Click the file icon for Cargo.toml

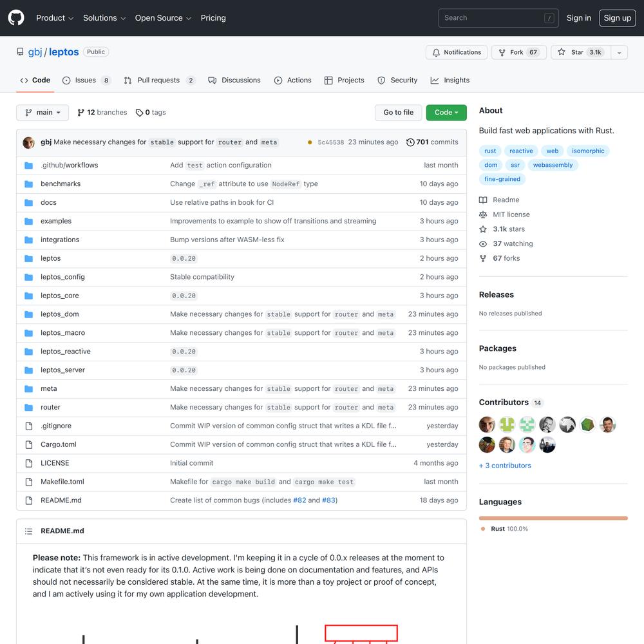pyautogui.click(x=29, y=444)
